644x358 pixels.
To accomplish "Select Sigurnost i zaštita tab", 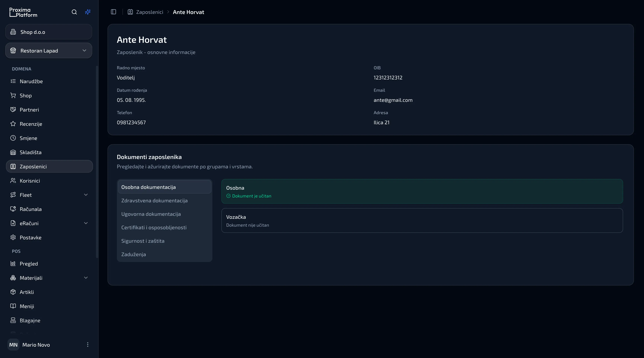I will tap(164, 241).
